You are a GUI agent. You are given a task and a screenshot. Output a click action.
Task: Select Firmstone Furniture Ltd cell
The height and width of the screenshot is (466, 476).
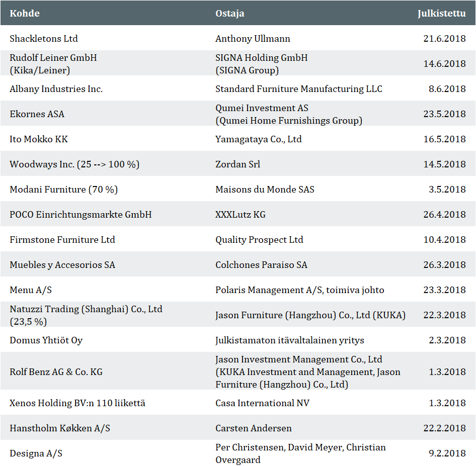(62, 240)
